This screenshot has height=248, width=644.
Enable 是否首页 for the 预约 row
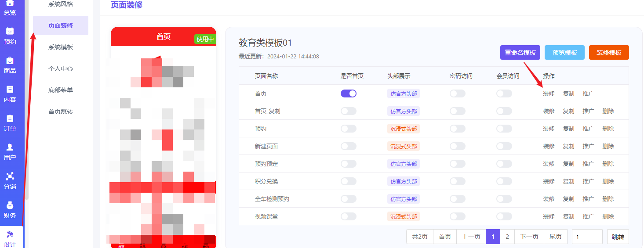(349, 129)
